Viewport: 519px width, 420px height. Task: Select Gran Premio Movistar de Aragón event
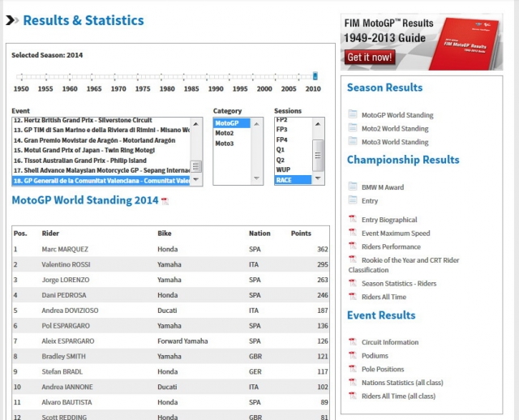101,140
